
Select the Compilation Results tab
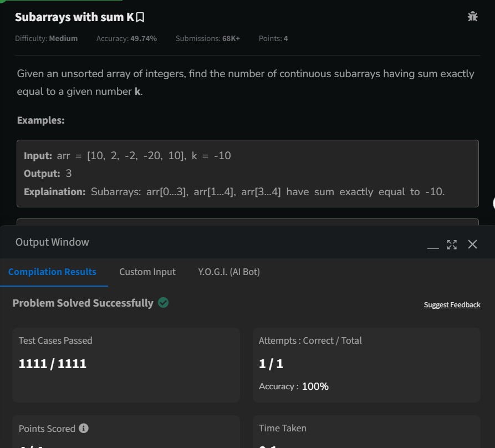(53, 272)
